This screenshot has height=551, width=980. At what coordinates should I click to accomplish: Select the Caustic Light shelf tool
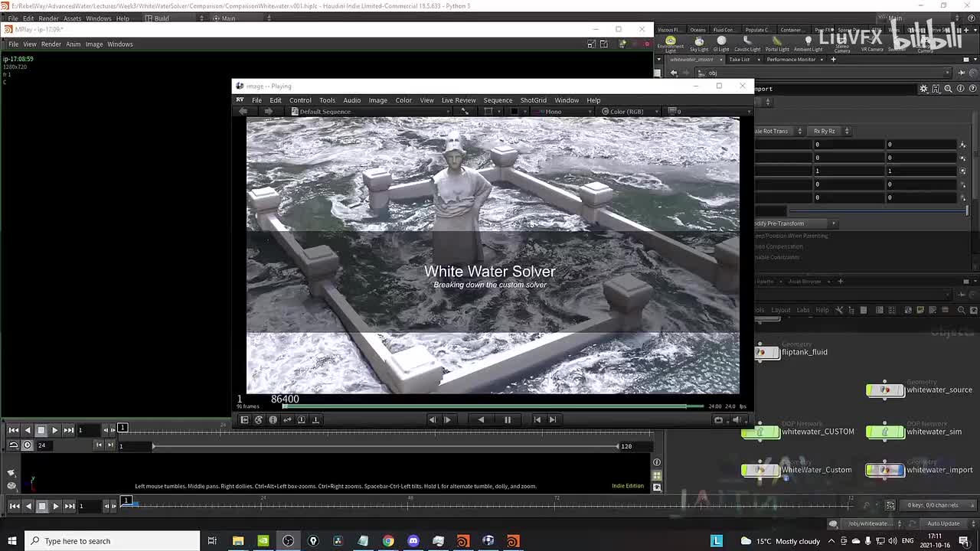coord(747,44)
